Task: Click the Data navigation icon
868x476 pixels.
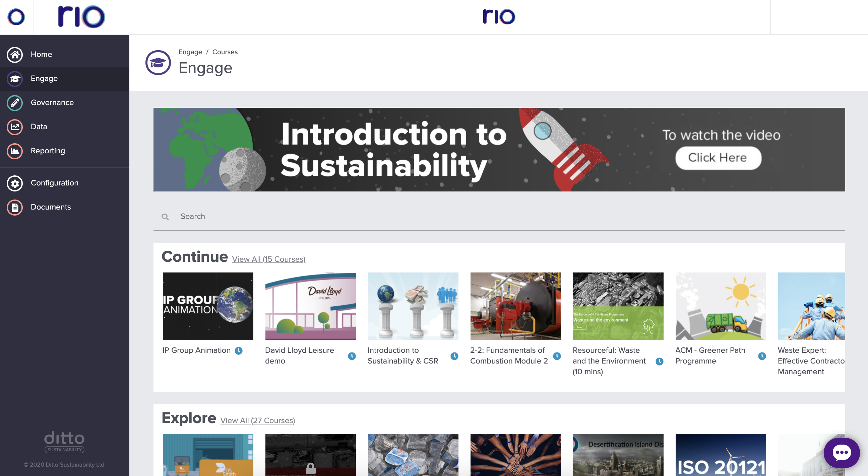Action: pyautogui.click(x=15, y=126)
